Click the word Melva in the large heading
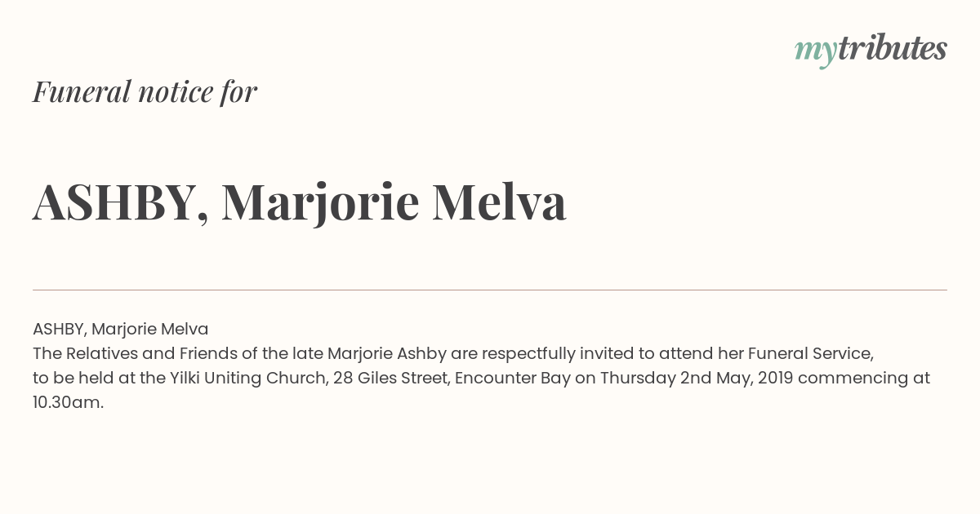Image resolution: width=980 pixels, height=514 pixels. (499, 202)
